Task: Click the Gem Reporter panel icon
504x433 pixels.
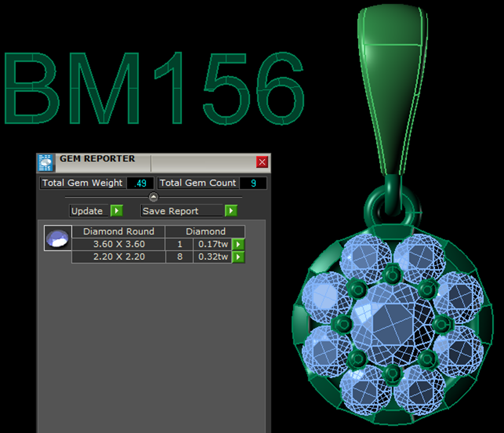Action: 46,163
